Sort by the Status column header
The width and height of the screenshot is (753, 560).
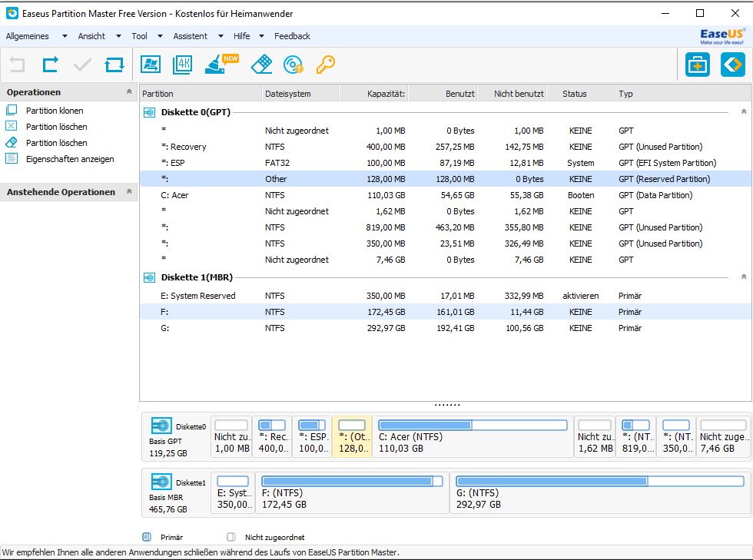[x=581, y=94]
